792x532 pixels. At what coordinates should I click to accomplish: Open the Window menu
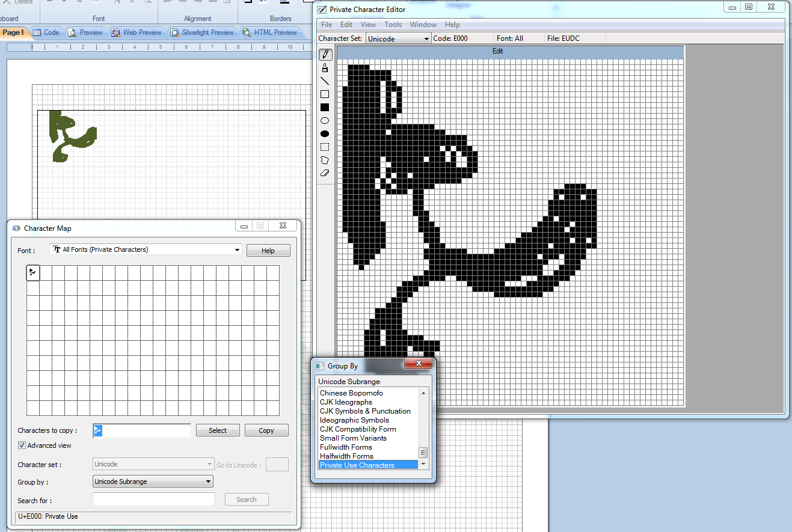coord(423,25)
